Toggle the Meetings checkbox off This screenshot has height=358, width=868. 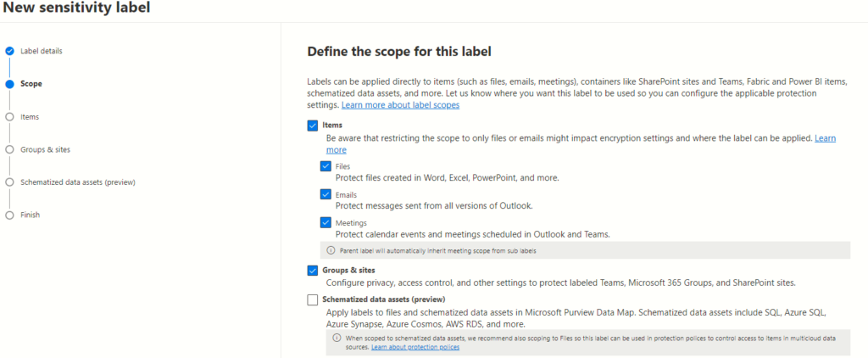[325, 222]
